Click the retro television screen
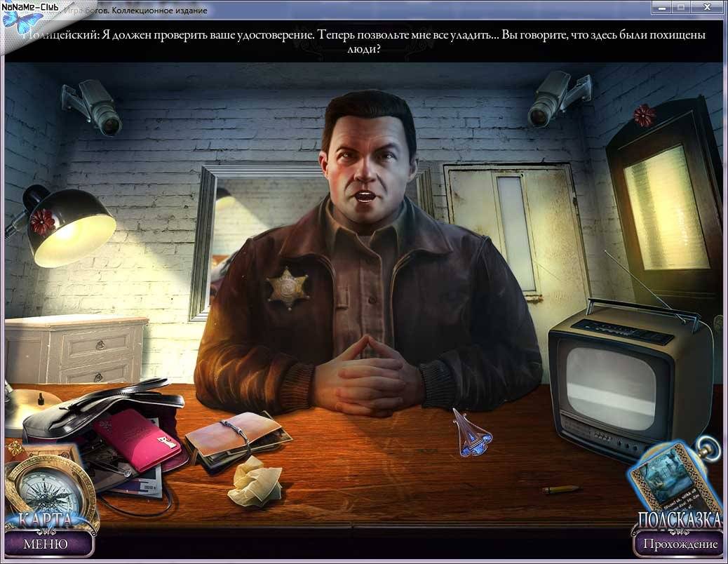Image resolution: width=728 pixels, height=564 pixels. (611, 388)
